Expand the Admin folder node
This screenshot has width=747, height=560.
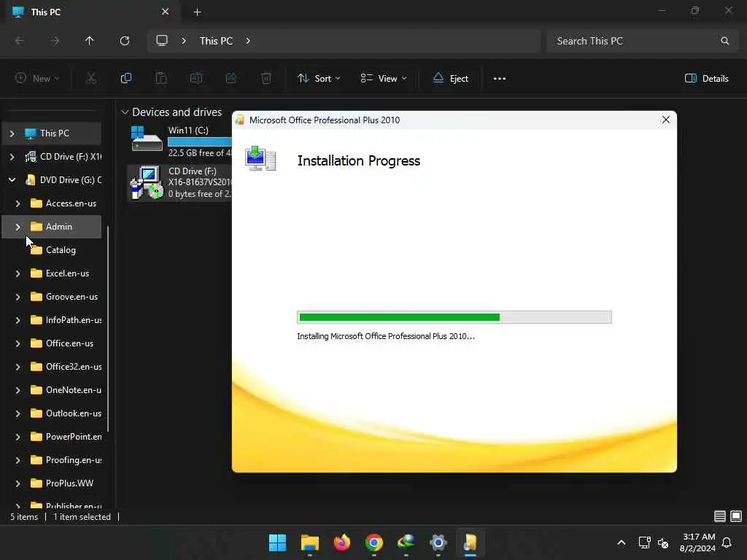click(18, 227)
